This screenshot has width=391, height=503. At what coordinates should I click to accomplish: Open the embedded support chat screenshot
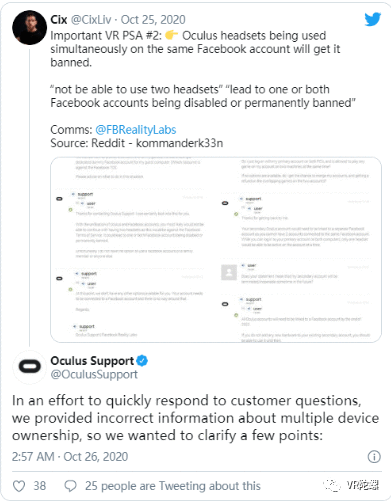[x=216, y=250]
